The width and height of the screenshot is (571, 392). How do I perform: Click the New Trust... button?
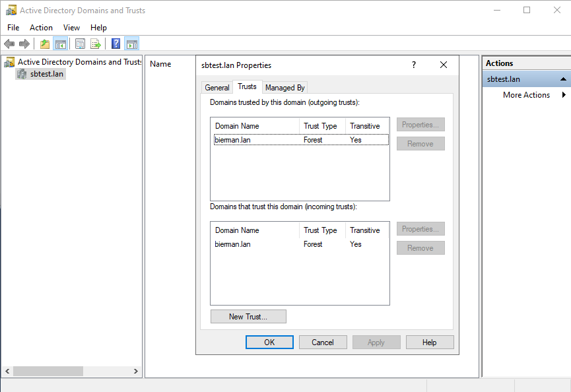pyautogui.click(x=248, y=317)
